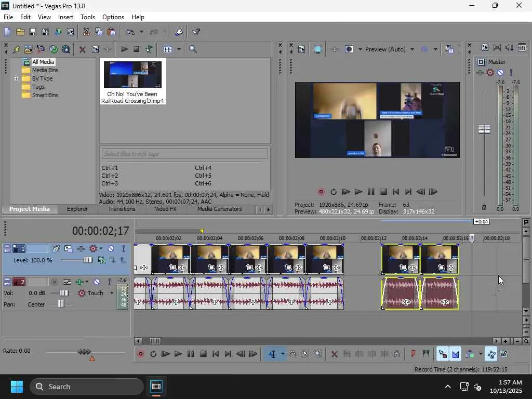
Task: Remove selected media with the red X
Action: point(82,49)
